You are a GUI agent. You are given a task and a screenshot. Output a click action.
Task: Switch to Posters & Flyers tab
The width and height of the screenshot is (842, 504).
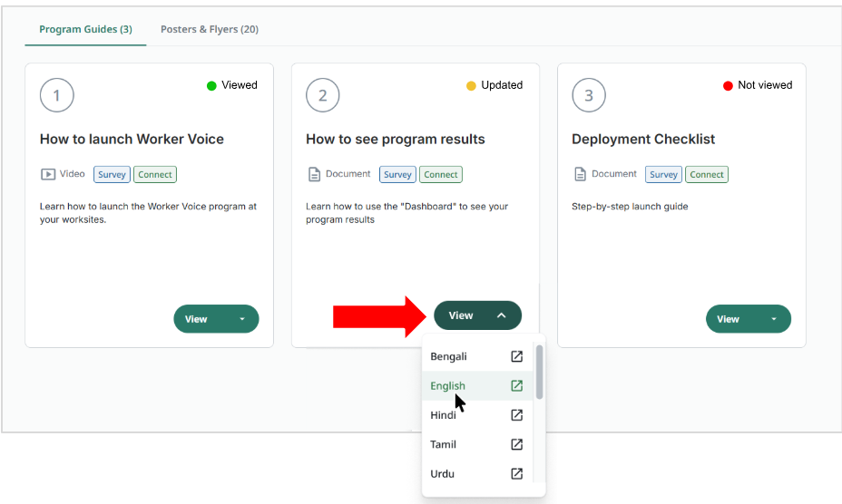coord(210,29)
